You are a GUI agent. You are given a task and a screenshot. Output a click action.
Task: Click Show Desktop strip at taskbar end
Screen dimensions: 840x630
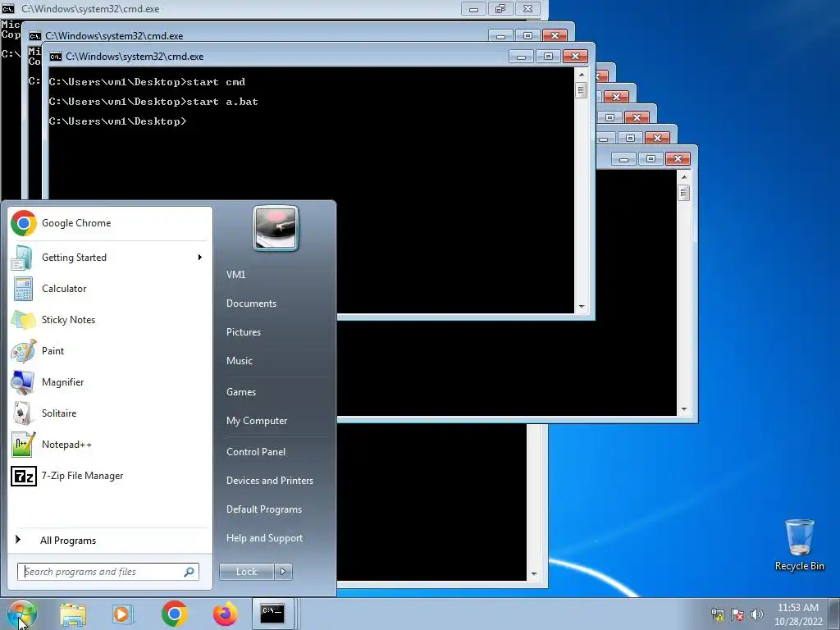click(835, 614)
